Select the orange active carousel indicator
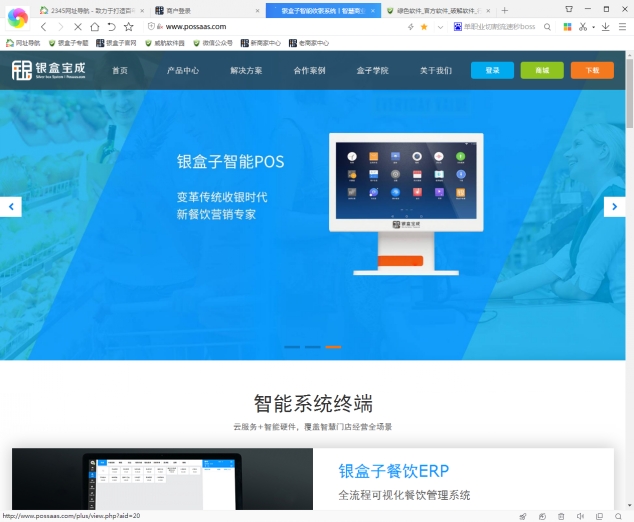Screen dimensions: 634x522 click(333, 347)
